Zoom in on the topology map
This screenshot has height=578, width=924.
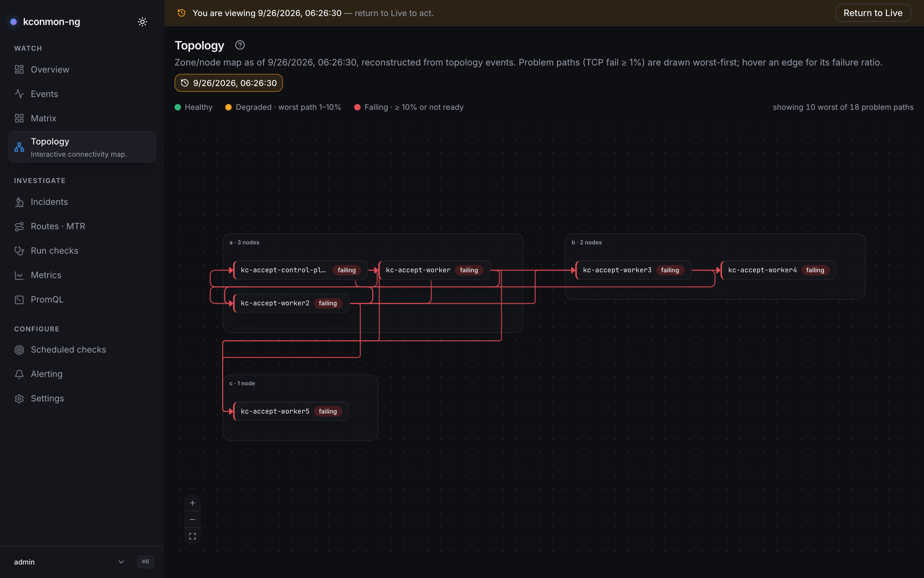(193, 503)
